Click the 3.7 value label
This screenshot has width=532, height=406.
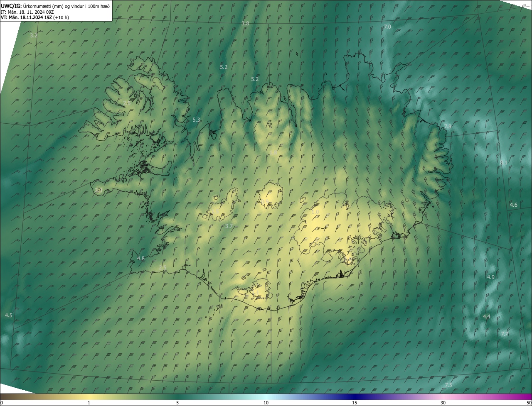click(229, 226)
